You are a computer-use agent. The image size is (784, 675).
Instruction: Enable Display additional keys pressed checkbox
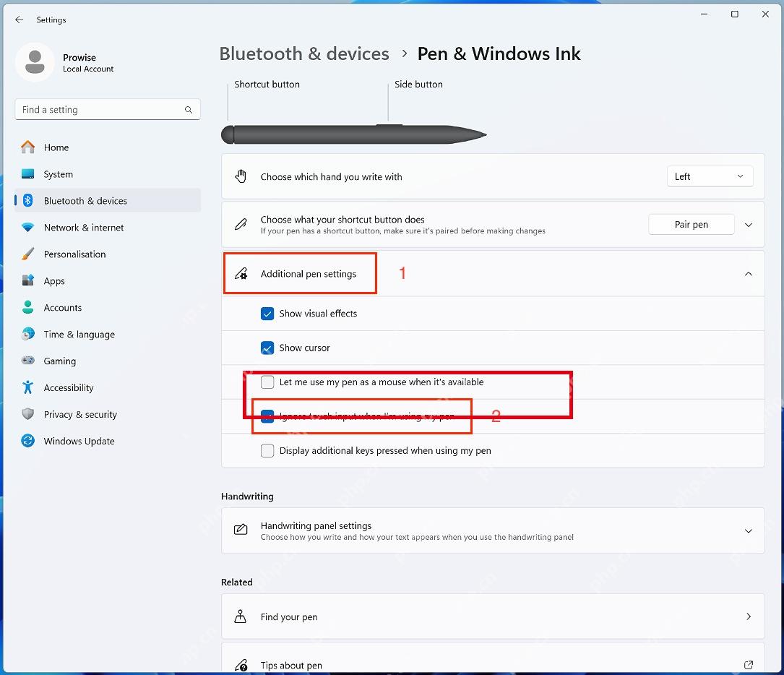[x=267, y=450]
